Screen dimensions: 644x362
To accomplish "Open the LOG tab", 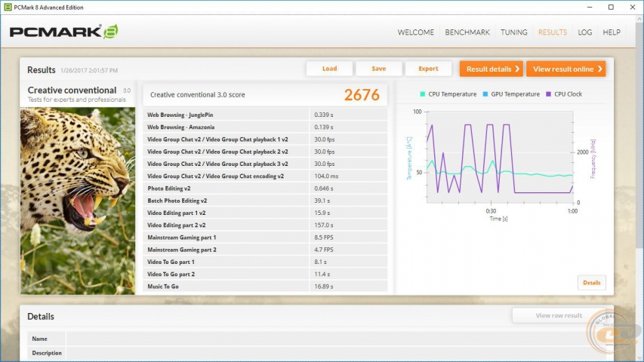I will (x=585, y=32).
